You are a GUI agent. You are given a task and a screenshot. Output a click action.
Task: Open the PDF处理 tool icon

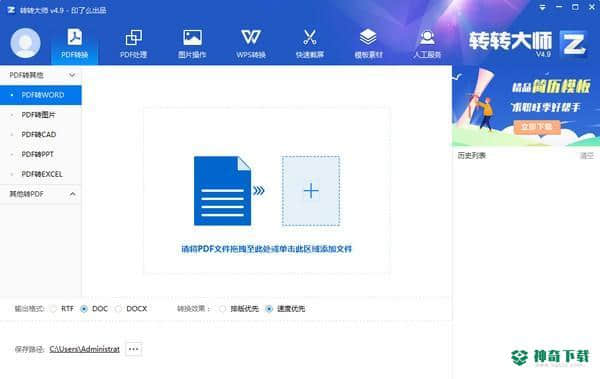[134, 38]
